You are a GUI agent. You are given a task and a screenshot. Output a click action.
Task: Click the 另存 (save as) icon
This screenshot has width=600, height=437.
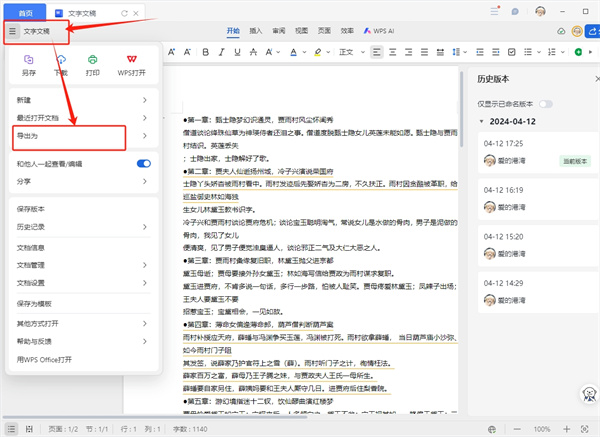pos(29,60)
